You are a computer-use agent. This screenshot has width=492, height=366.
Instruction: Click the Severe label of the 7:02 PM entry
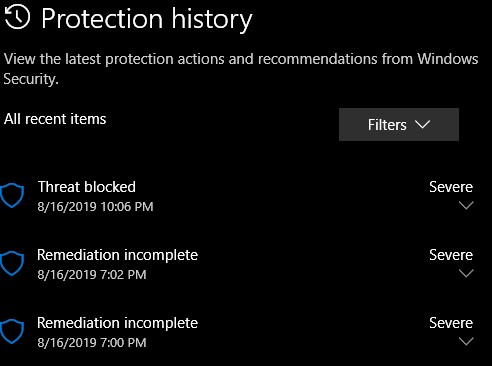451,255
